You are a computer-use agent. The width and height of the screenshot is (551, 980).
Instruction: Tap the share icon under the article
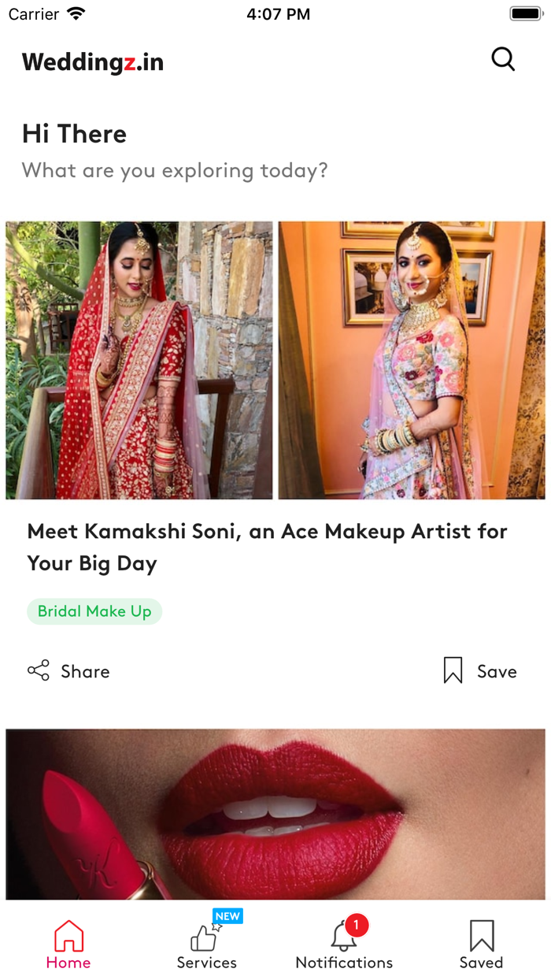(x=39, y=670)
